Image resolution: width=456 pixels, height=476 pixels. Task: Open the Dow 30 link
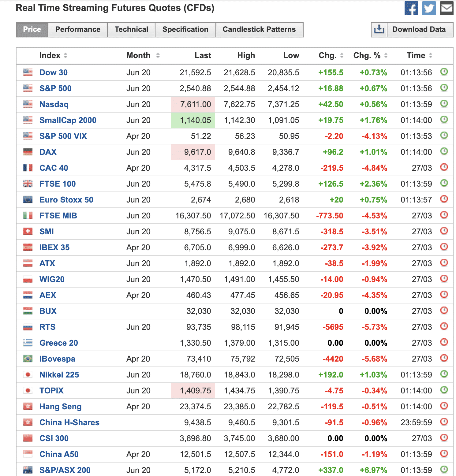point(54,73)
